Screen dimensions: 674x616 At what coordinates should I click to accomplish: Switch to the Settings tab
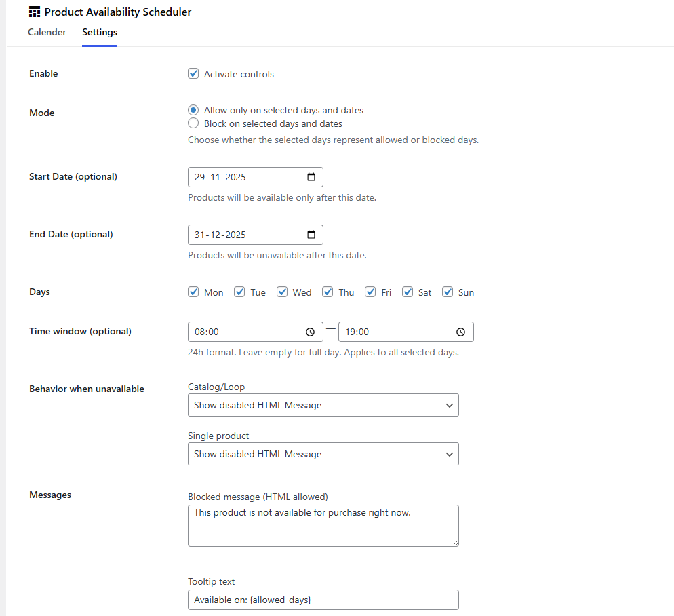(x=99, y=32)
